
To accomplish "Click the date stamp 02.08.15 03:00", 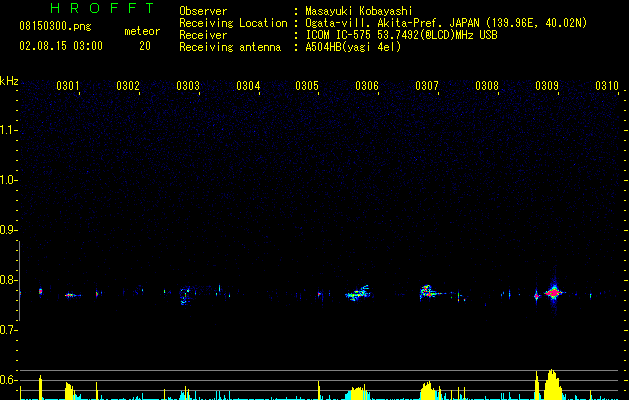I will pos(61,46).
